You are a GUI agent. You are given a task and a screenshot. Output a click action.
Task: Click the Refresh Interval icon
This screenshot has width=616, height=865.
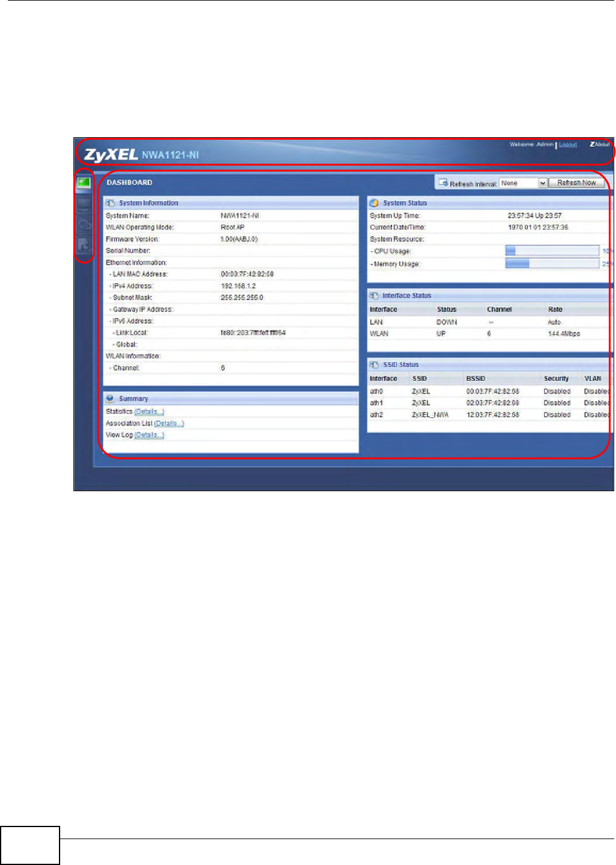pyautogui.click(x=443, y=182)
